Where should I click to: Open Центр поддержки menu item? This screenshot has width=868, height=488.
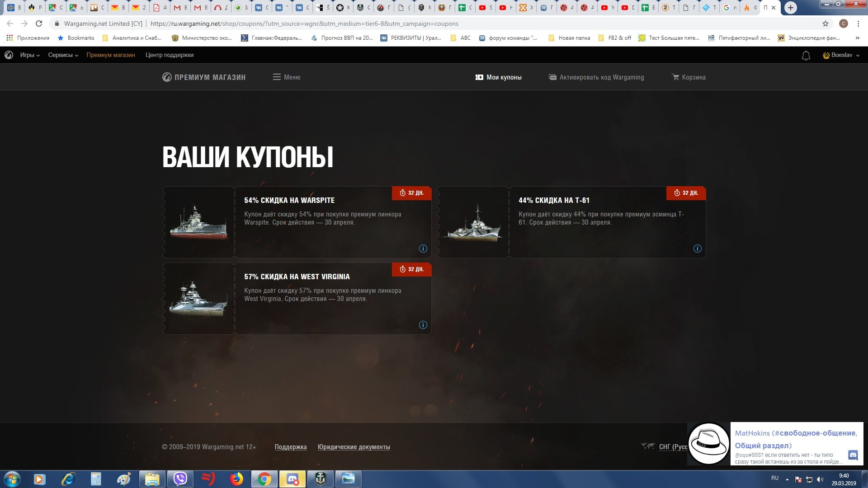point(170,55)
